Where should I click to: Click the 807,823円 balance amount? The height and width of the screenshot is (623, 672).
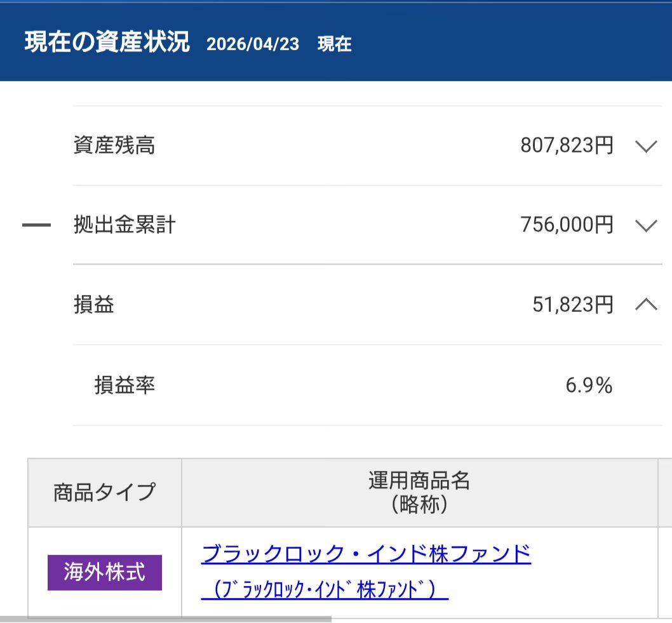[x=567, y=146]
